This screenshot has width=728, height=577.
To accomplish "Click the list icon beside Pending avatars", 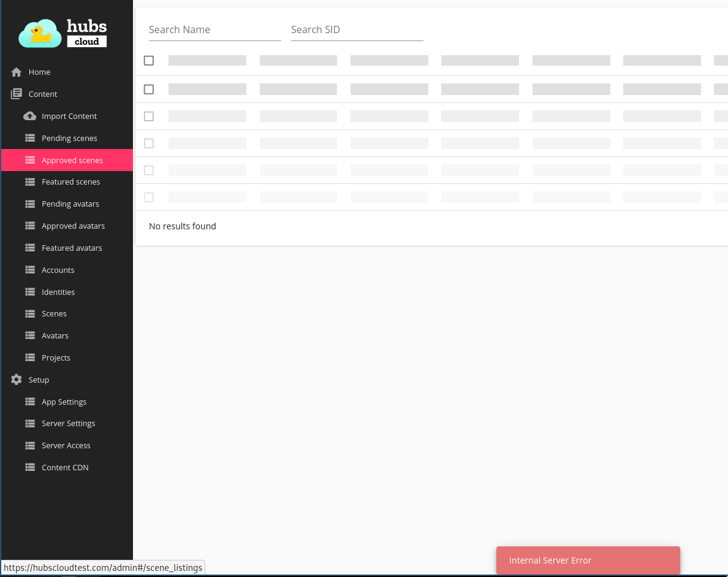I will pyautogui.click(x=30, y=204).
